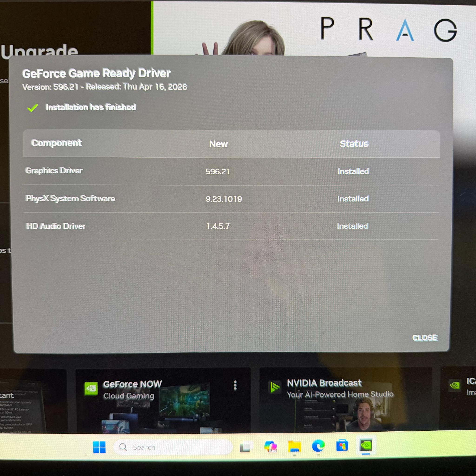The width and height of the screenshot is (476, 476).
Task: Click the New column header
Action: (218, 144)
